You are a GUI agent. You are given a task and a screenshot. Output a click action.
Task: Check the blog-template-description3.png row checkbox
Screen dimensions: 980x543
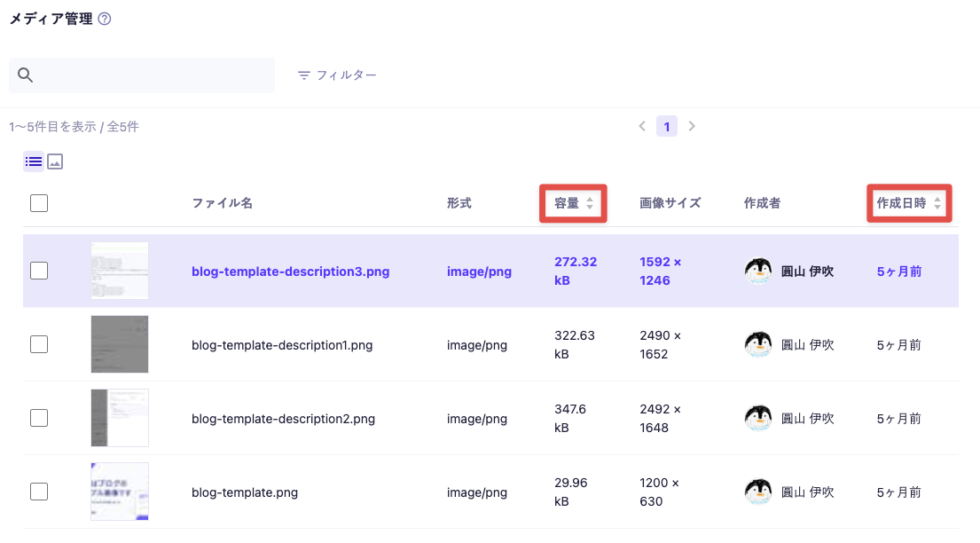coord(39,271)
